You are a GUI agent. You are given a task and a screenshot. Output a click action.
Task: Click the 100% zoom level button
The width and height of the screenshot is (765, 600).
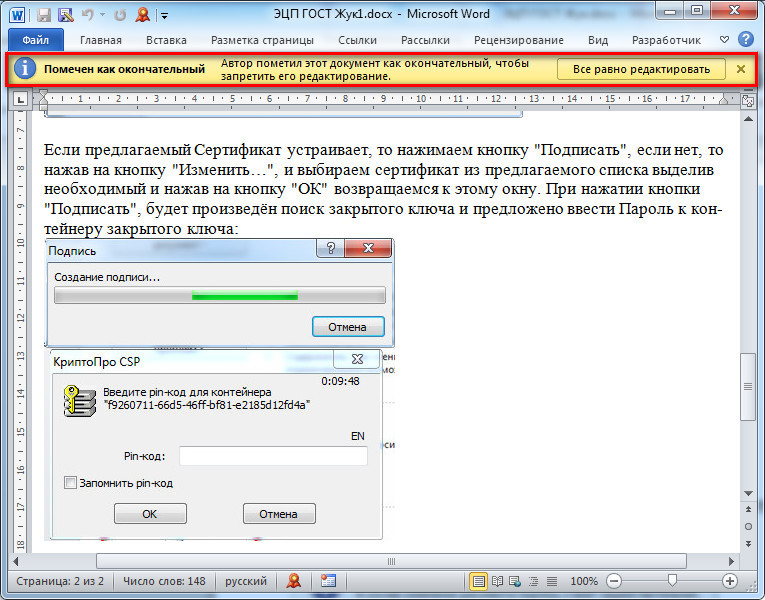[x=584, y=581]
